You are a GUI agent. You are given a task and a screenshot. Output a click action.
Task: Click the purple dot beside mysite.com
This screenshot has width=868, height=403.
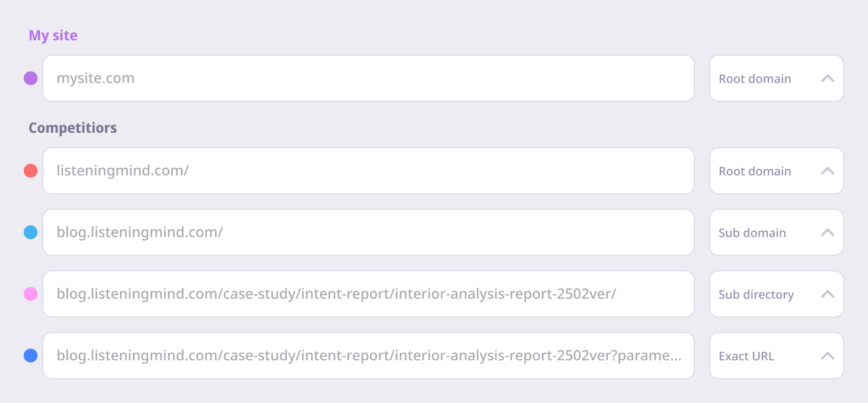31,78
